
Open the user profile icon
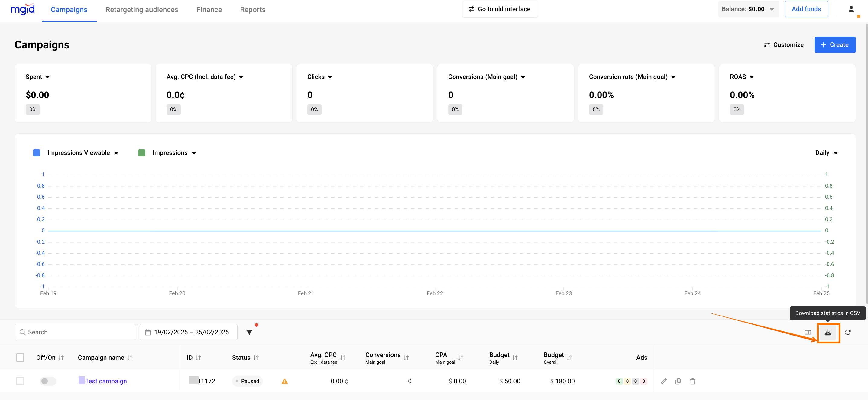[851, 9]
